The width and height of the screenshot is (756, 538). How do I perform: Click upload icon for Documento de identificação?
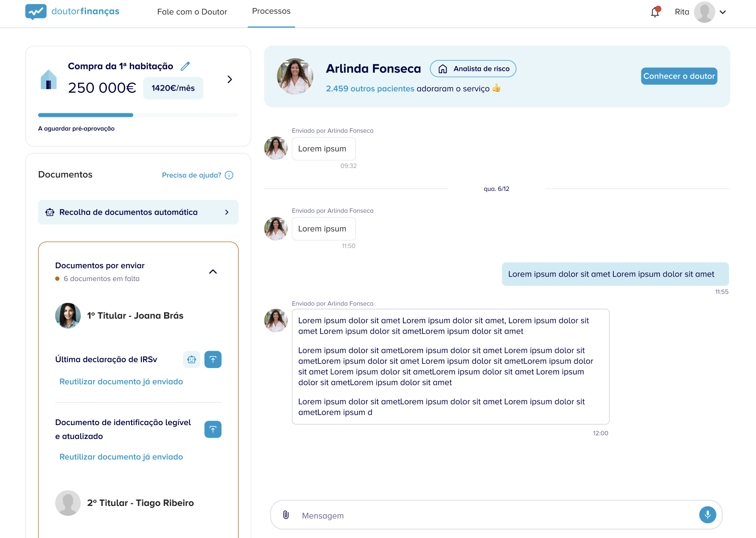click(213, 429)
